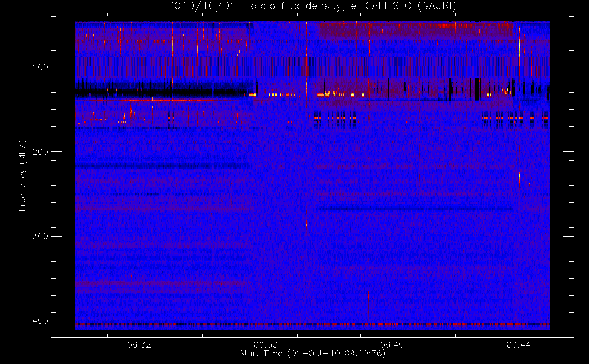Click the 100 frequency tick label
589x364 pixels.
point(40,67)
